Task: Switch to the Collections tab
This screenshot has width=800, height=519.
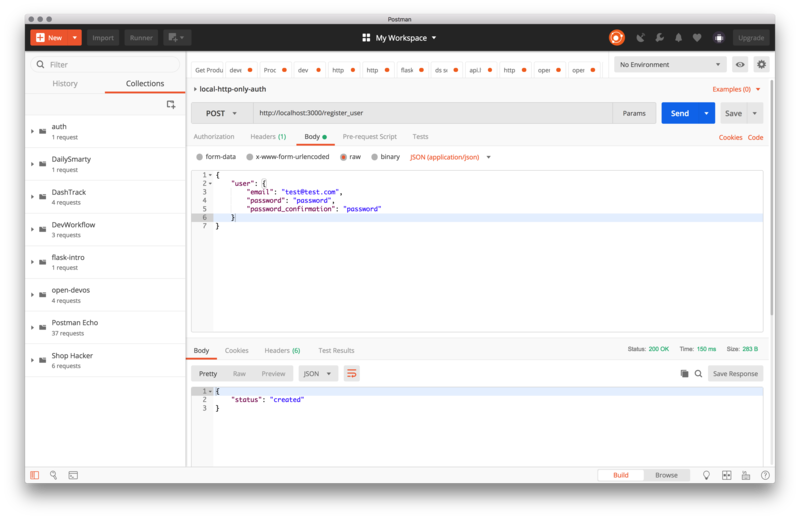Action: (x=145, y=84)
